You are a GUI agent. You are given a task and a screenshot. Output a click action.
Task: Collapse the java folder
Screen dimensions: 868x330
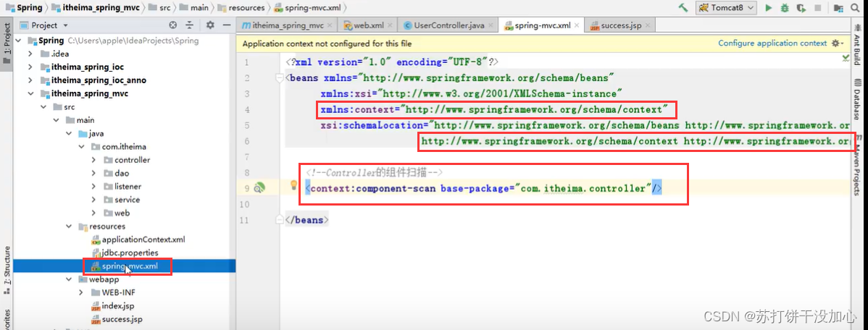tap(69, 133)
